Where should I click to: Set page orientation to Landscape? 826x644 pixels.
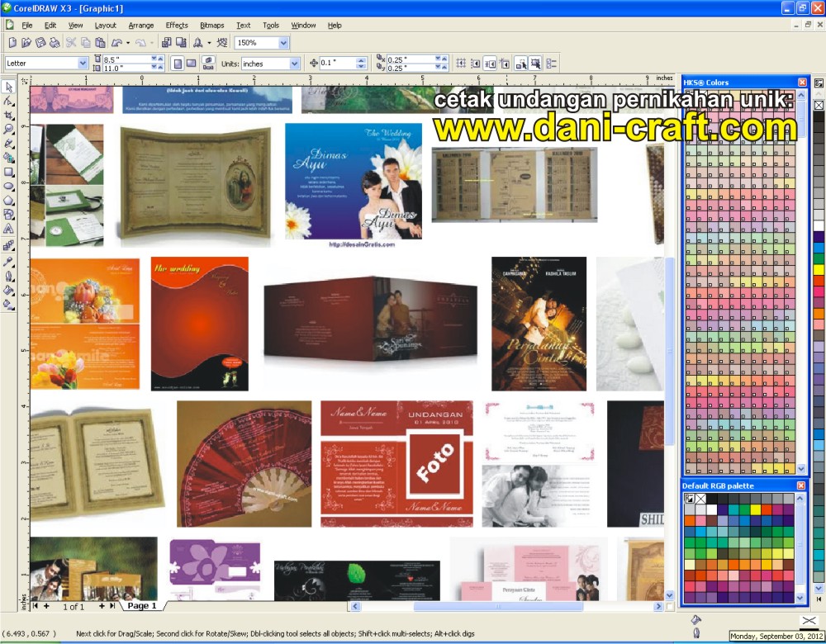[191, 64]
